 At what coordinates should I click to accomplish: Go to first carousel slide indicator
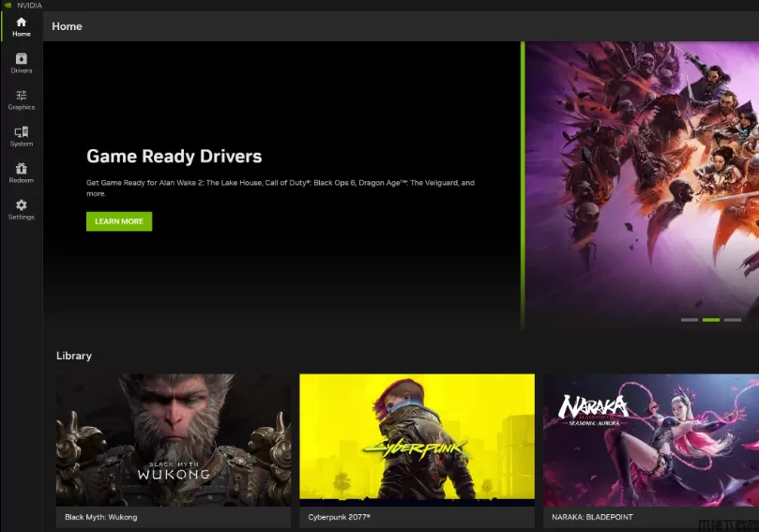[x=690, y=320]
